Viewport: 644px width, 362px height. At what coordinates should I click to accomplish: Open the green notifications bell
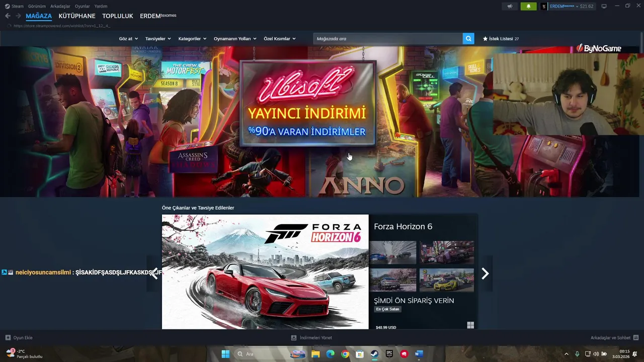528,6
